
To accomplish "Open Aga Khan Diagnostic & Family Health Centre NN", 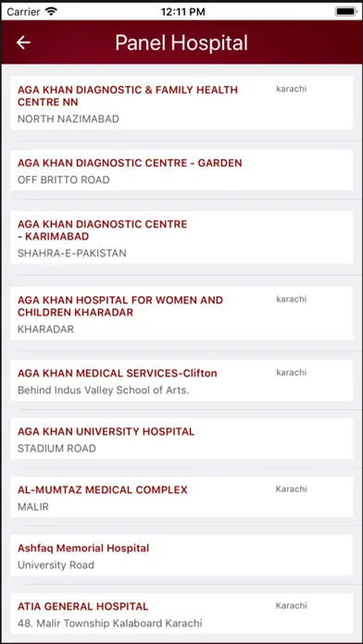I will (x=181, y=103).
